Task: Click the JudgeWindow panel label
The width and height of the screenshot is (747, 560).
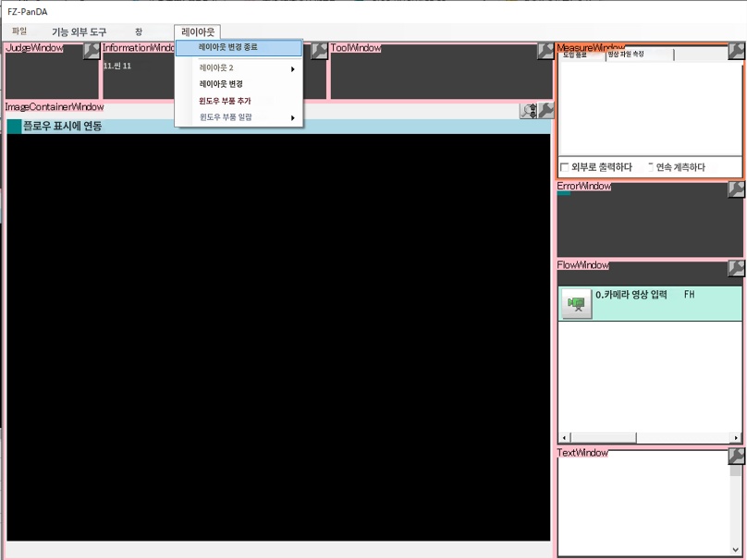Action: (x=34, y=48)
